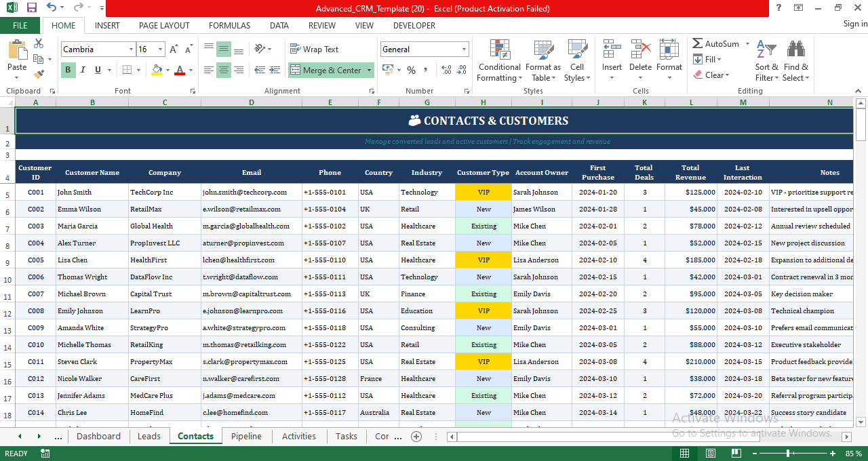
Task: Align text to the left
Action: (208, 70)
